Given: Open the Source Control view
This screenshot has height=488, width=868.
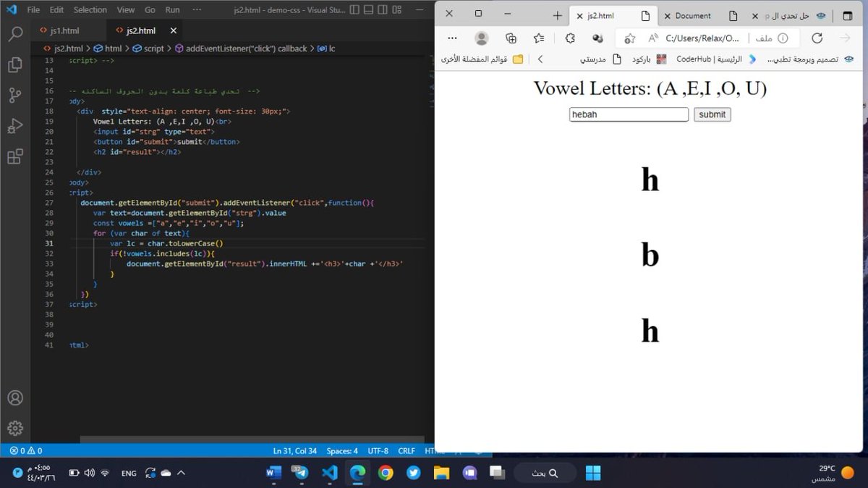Looking at the screenshot, I should point(14,96).
